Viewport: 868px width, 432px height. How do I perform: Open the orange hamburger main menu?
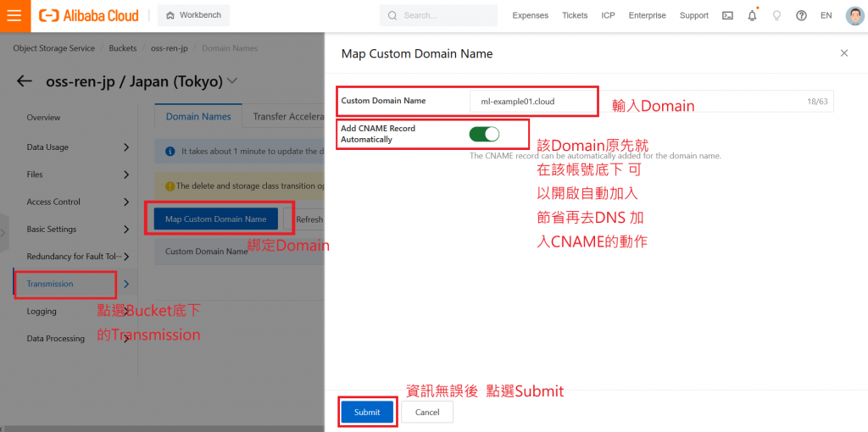pos(15,15)
